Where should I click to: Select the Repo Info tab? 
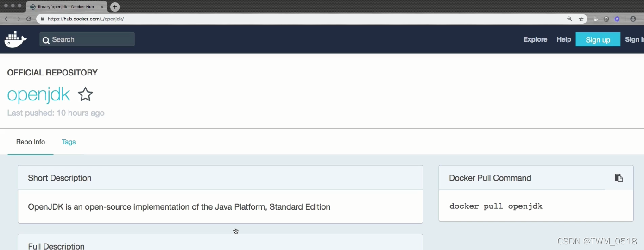point(31,142)
